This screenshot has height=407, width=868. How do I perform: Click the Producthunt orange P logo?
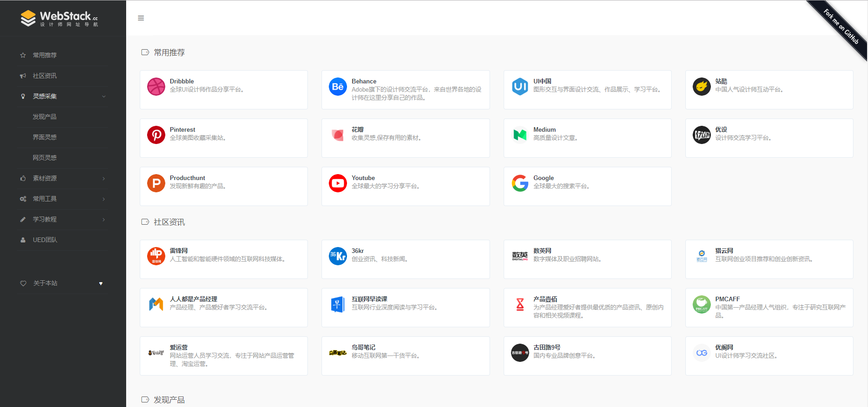point(156,183)
